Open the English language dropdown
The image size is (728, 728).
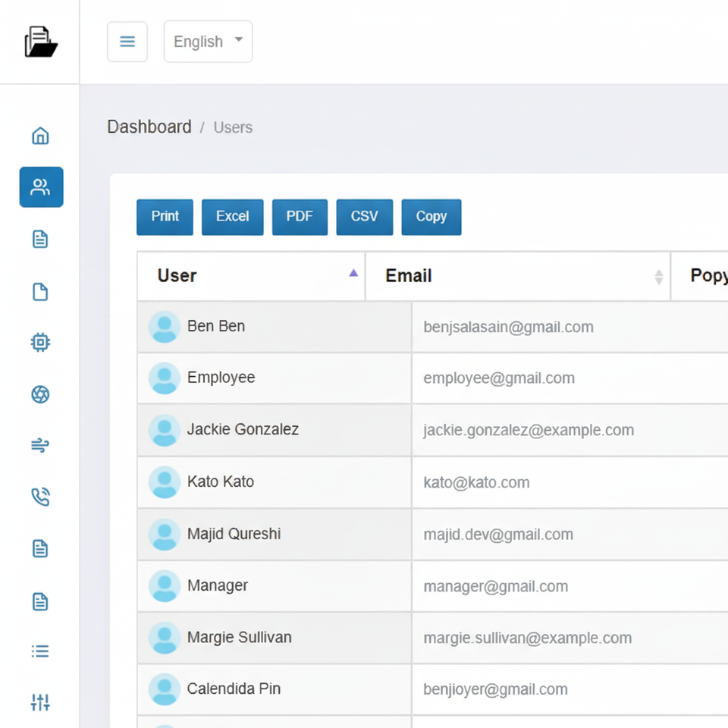click(208, 42)
